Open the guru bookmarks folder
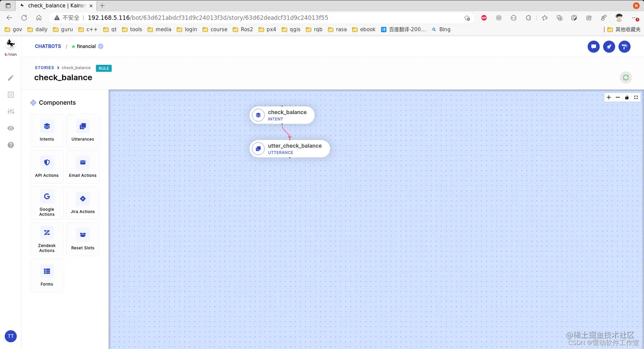644x349 pixels. pos(63,29)
